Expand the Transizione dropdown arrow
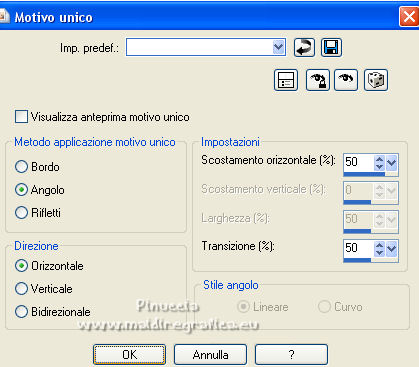Viewport: 419px width, 367px height. 391,249
